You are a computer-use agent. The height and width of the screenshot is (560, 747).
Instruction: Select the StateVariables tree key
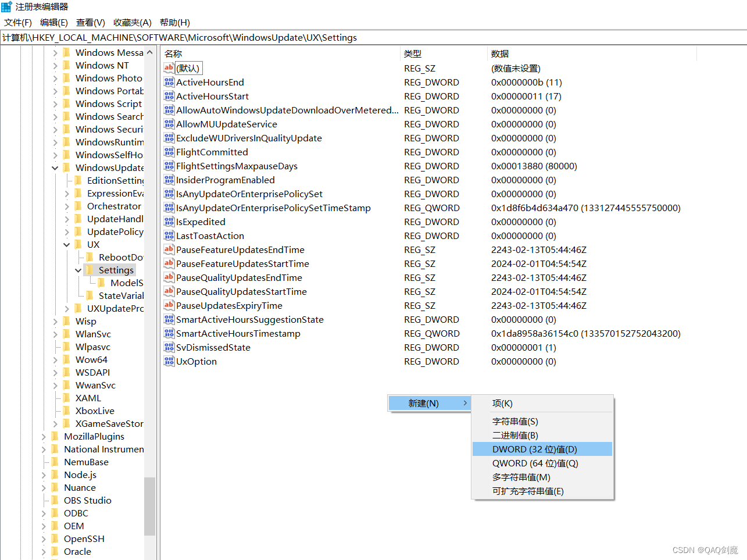point(121,295)
